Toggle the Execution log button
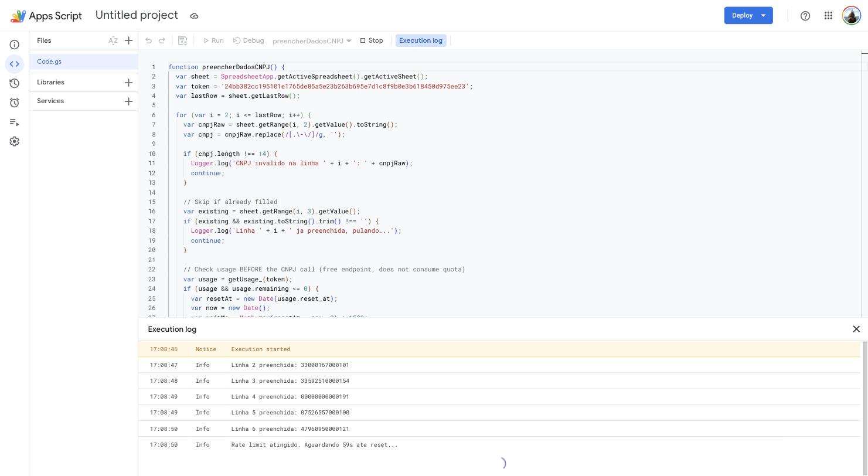Viewport: 868px width, 476px height. point(421,40)
